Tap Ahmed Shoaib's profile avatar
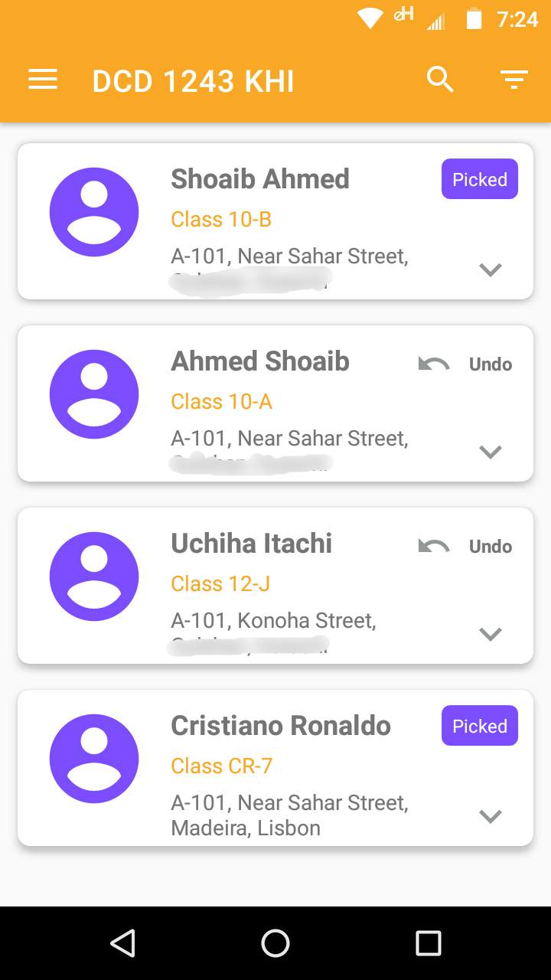551x980 pixels. point(94,394)
